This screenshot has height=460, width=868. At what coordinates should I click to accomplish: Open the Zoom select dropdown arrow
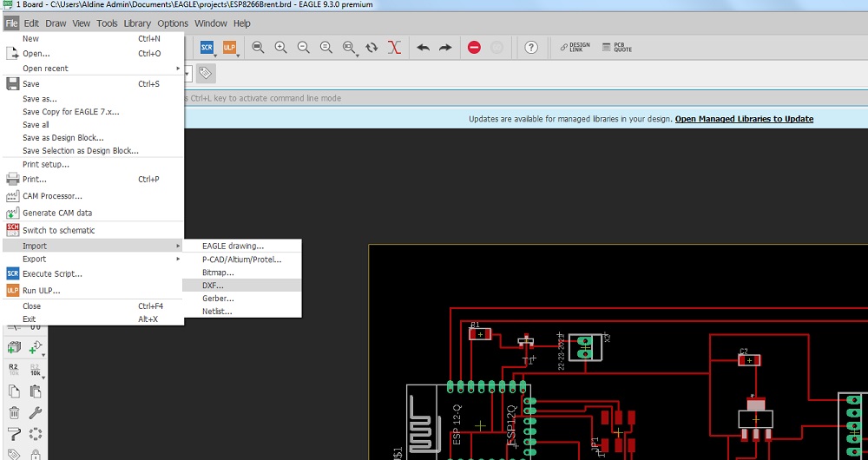(x=357, y=56)
